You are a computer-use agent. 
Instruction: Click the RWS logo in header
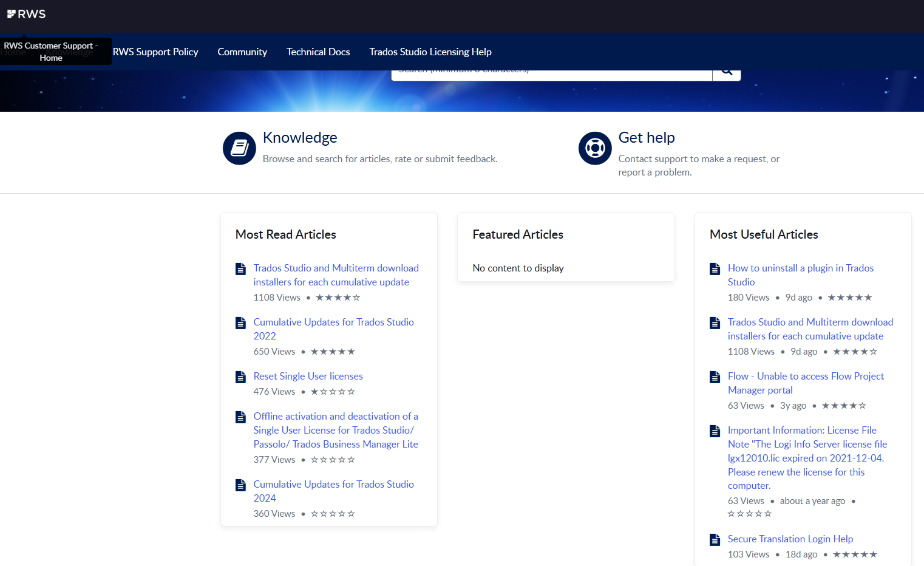[x=26, y=14]
